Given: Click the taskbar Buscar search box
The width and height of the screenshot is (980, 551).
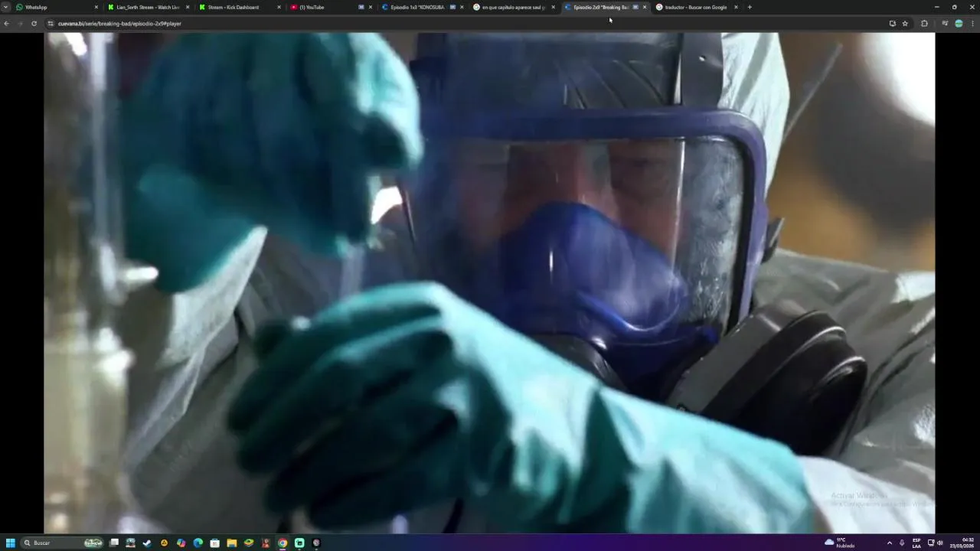Looking at the screenshot, I should point(63,543).
